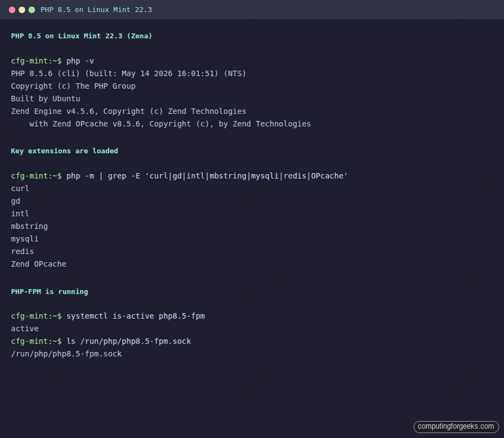Click the 'php -v' command line
Image resolution: width=504 pixels, height=438 pixels.
[53, 61]
